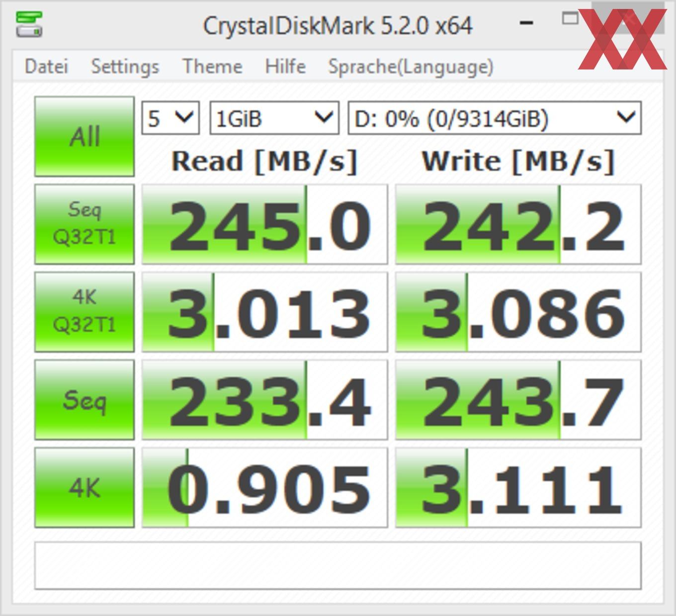Start the plain Seq test
Screen dimensions: 676x616
[x=84, y=400]
